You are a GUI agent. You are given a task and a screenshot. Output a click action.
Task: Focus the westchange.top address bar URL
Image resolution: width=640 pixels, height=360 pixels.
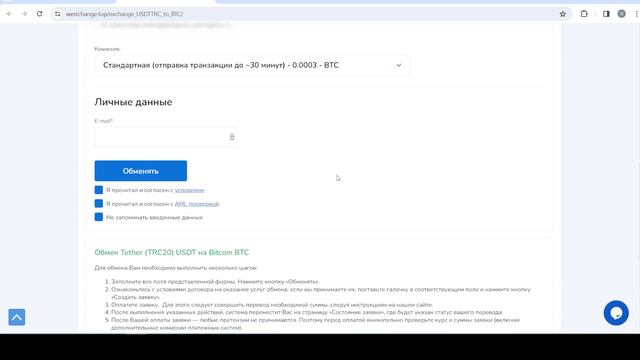click(x=124, y=14)
